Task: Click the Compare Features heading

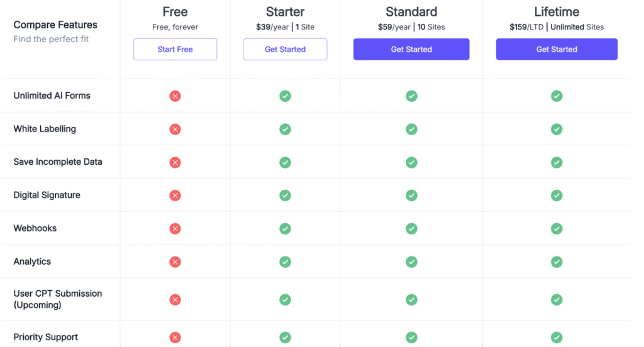Action: pyautogui.click(x=55, y=25)
